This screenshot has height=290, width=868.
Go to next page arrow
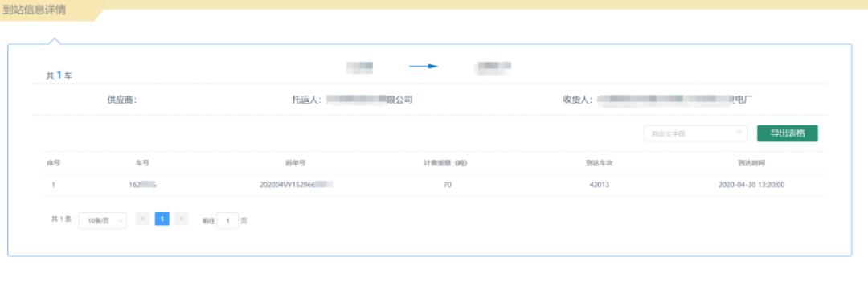pos(182,219)
